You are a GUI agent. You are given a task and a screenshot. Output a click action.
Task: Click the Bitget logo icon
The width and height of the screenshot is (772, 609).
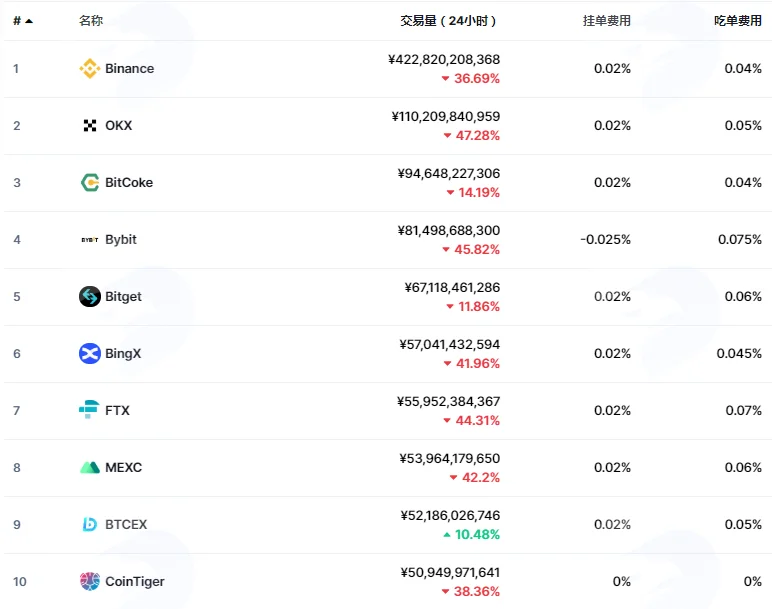90,296
